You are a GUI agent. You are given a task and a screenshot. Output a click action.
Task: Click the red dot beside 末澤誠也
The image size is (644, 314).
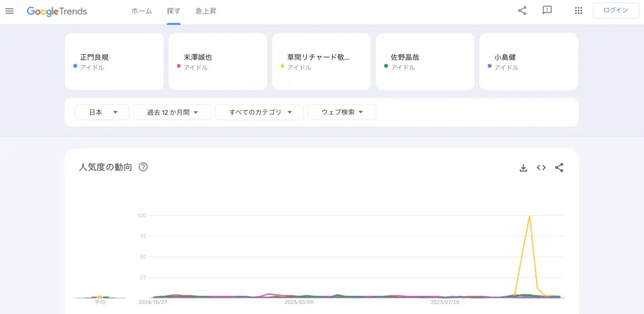pos(179,66)
